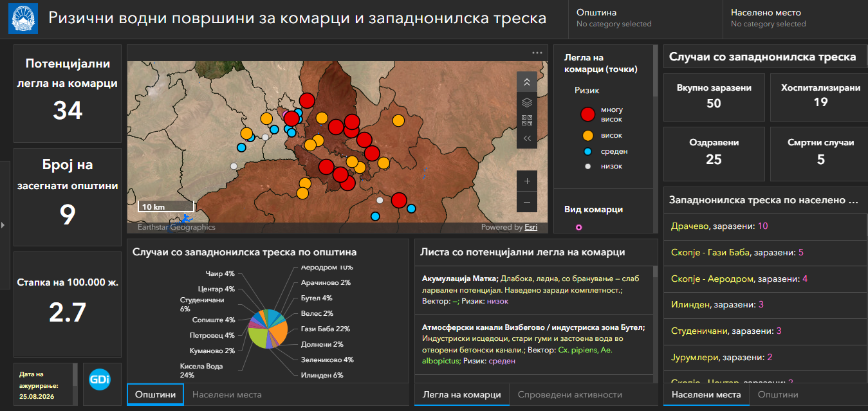Click the GDi logo icon
Image resolution: width=868 pixels, height=411 pixels.
(100, 379)
